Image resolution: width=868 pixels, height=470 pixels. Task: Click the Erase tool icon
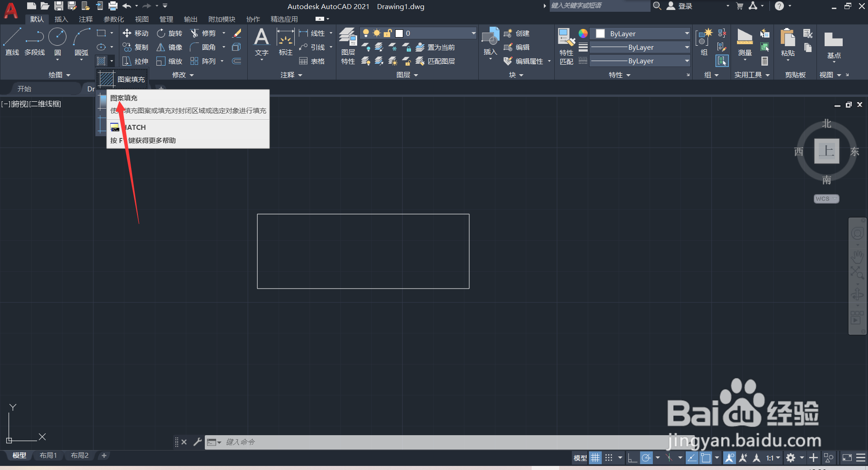237,33
